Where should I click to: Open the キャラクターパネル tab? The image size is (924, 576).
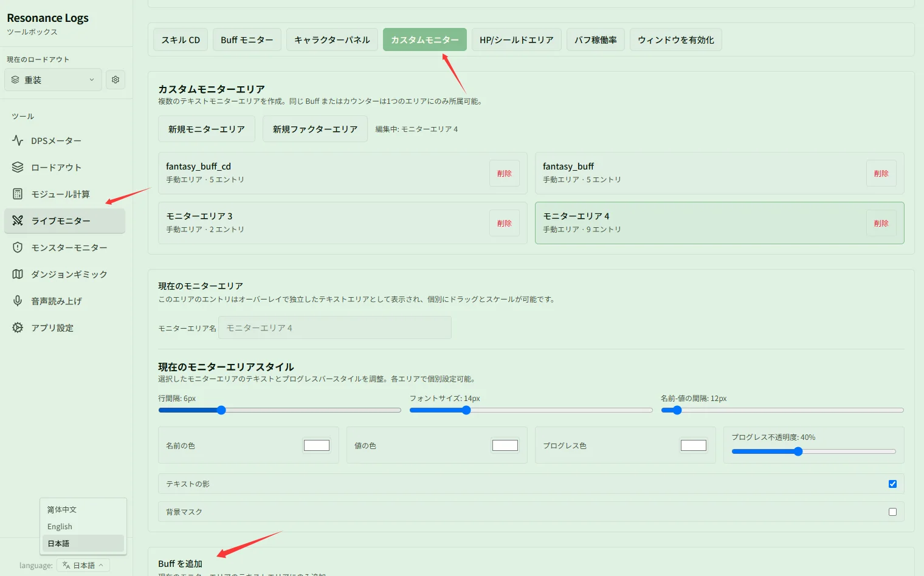[332, 39]
